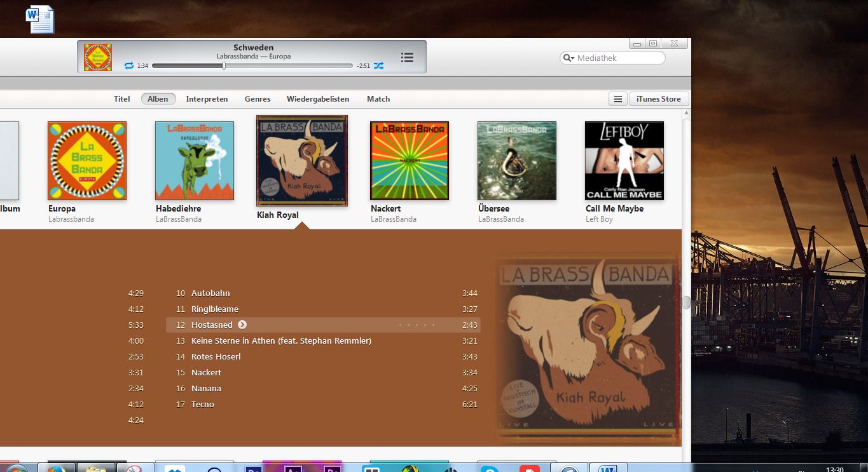Click Labrassbanda artist under Europa
Viewport: 868px width, 472px height.
pyautogui.click(x=71, y=219)
